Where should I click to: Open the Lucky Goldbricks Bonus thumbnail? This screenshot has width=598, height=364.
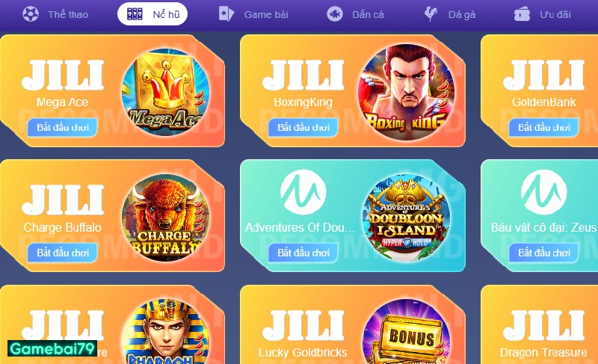[406, 332]
